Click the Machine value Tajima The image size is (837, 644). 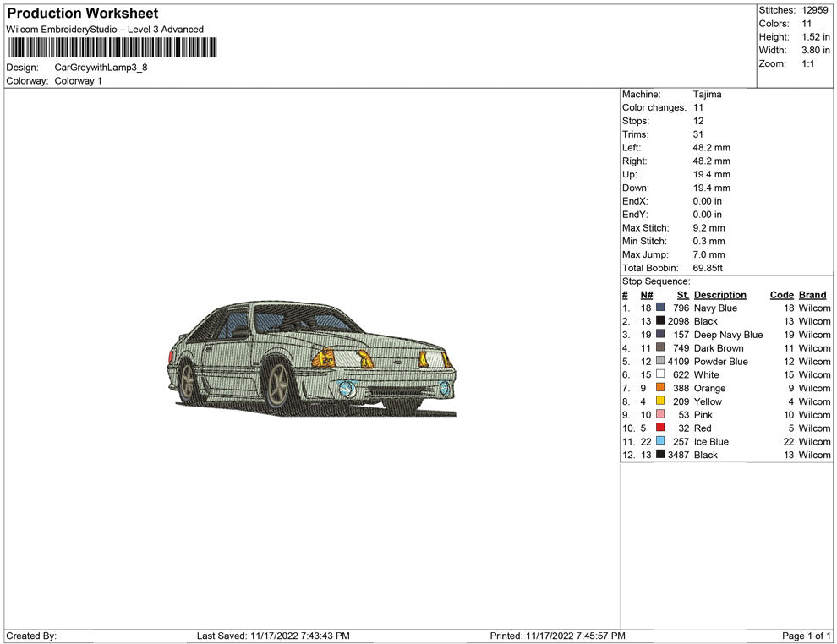[x=707, y=95]
